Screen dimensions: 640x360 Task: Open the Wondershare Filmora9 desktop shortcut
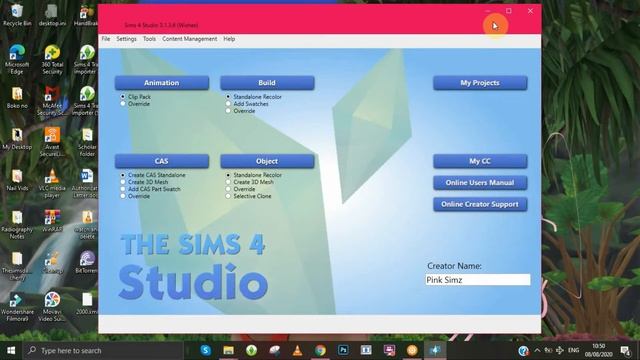17,307
